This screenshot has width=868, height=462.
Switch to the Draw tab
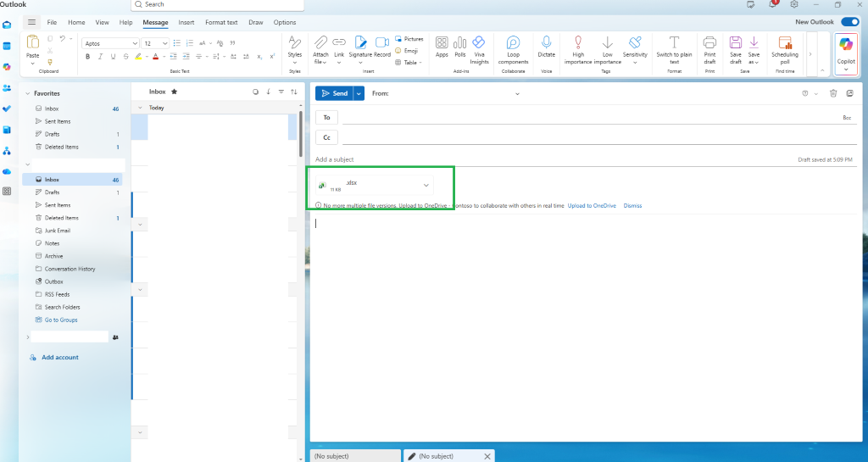pos(256,22)
